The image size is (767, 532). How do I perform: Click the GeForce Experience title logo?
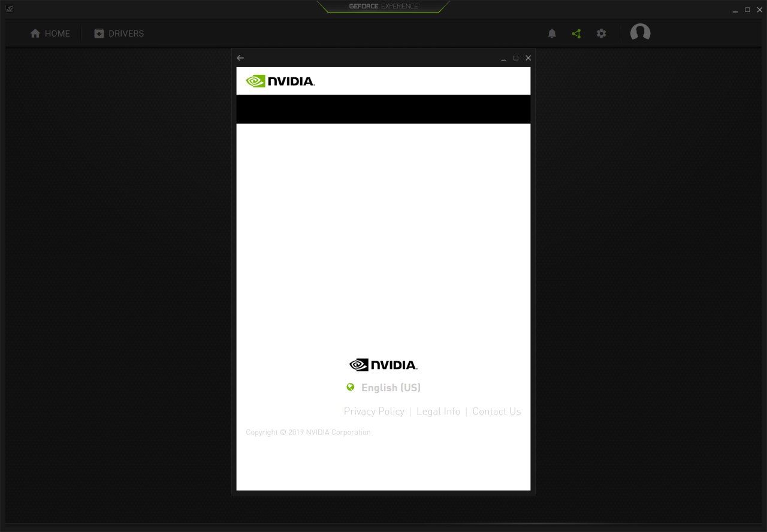[383, 7]
